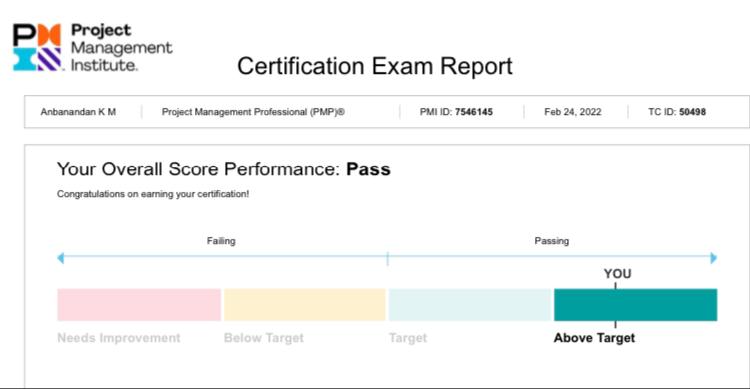Click candidate name Anbanandan K M
Image resolution: width=750 pixels, height=389 pixels.
pyautogui.click(x=78, y=112)
